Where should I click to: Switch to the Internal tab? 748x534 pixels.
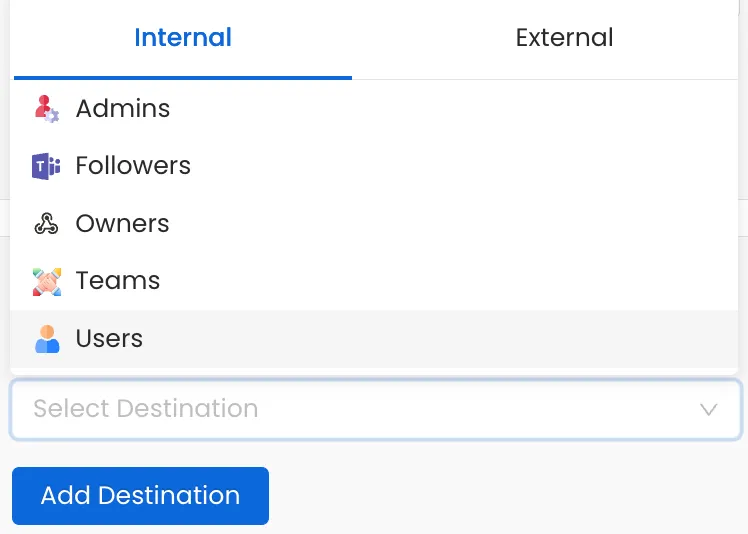click(183, 38)
